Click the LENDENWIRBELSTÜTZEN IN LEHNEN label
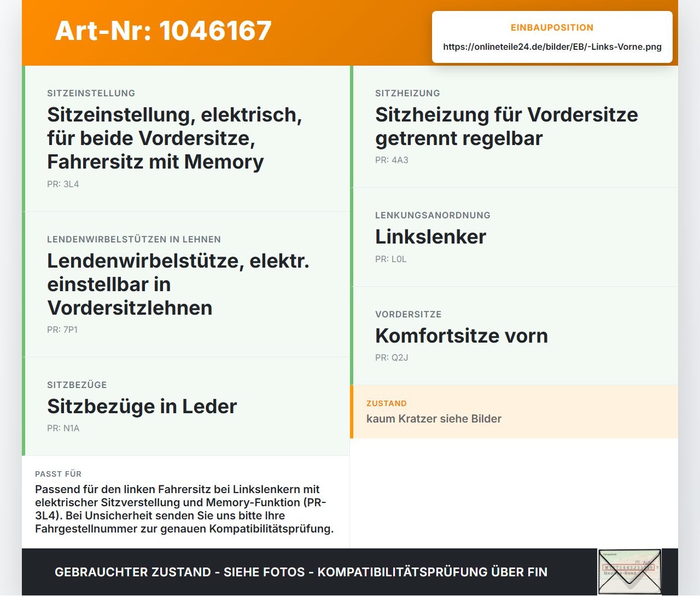The height and width of the screenshot is (596, 700). (x=134, y=239)
